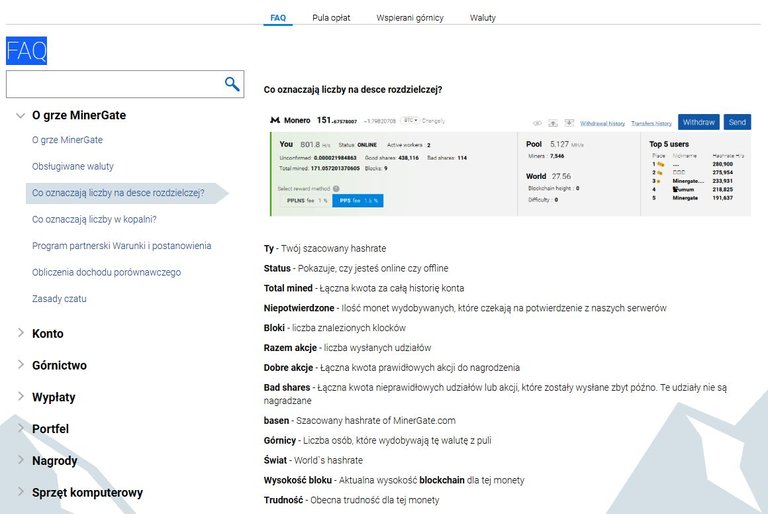768x514 pixels.
Task: Click the bold term Bad shares
Action: 287,388
